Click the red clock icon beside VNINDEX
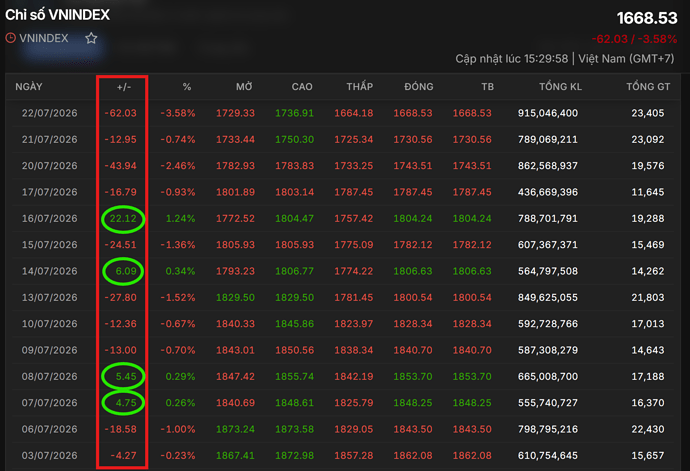Screen dimensions: 690x471 [11, 38]
